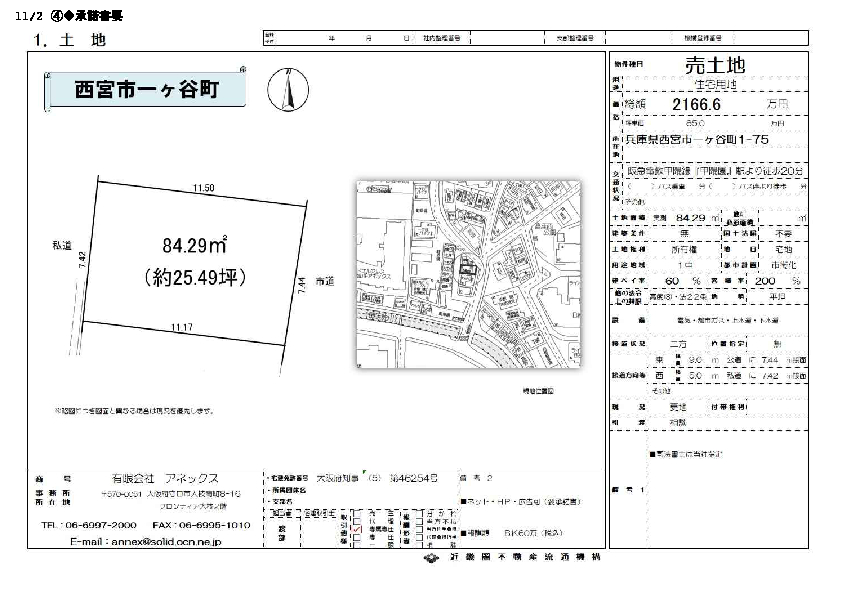Click the 11.17 bottom boundary dimension
This screenshot has height=595, width=842.
pyautogui.click(x=181, y=326)
